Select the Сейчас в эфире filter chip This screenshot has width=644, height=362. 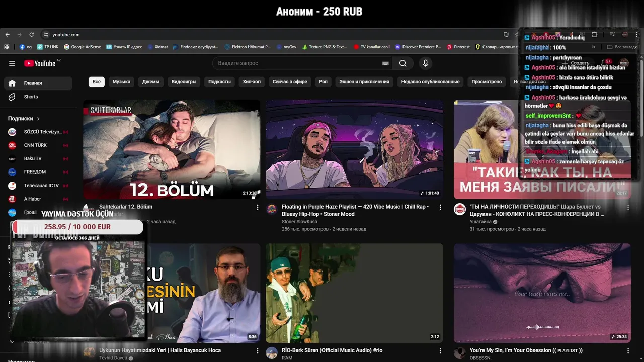pos(290,82)
